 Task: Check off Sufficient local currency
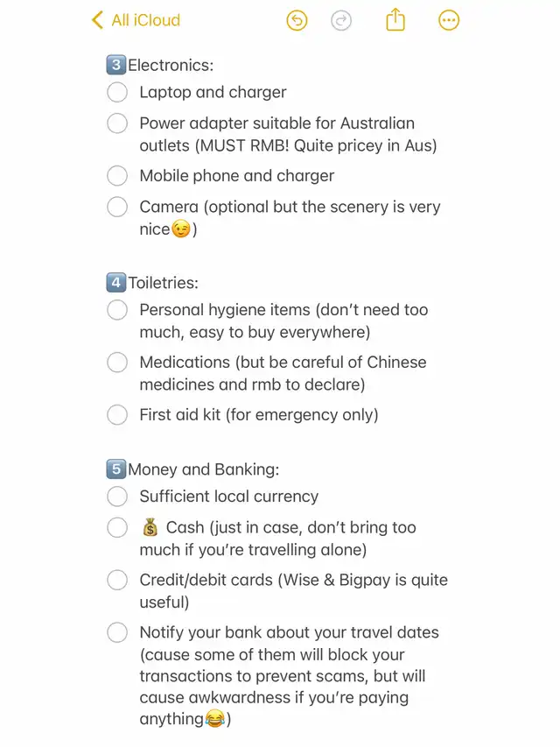pyautogui.click(x=117, y=497)
